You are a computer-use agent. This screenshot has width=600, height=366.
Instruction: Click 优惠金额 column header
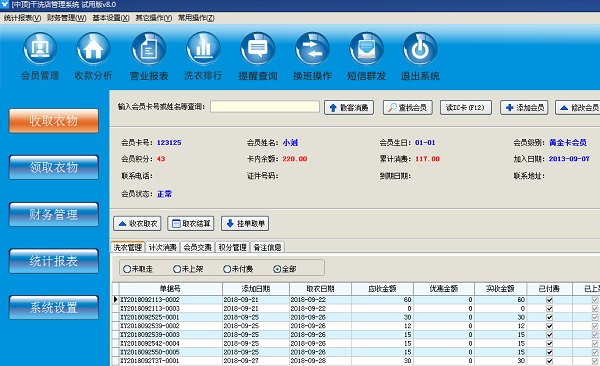coord(443,289)
